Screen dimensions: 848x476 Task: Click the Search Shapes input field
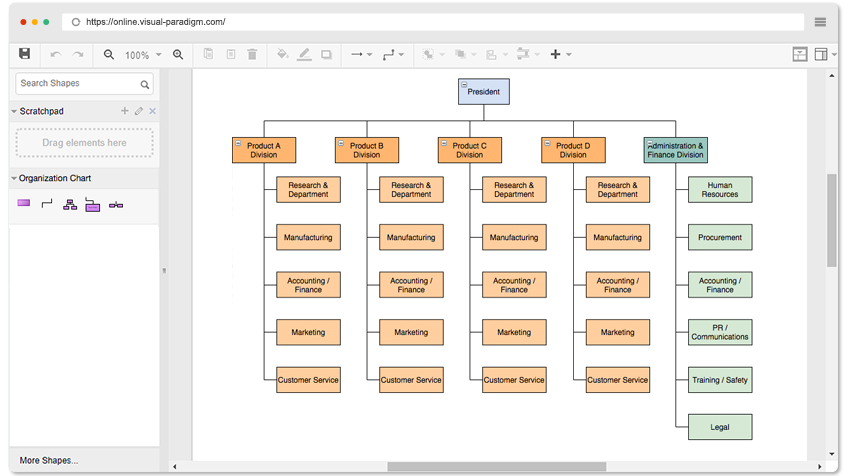[75, 84]
